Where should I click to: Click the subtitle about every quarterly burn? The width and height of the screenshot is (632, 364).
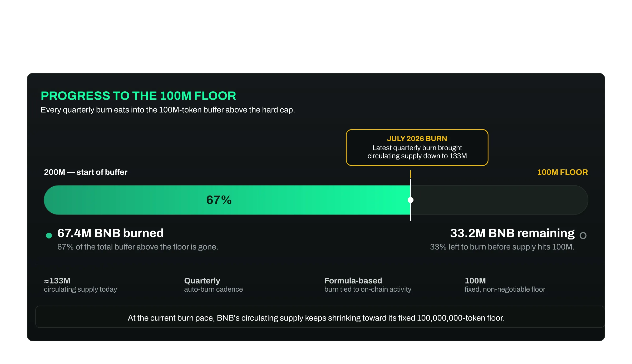(168, 110)
